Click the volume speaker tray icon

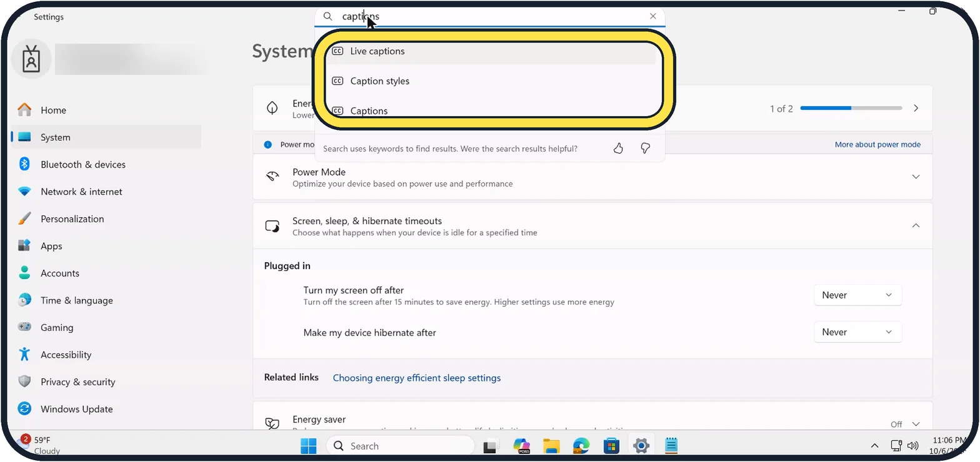click(912, 446)
